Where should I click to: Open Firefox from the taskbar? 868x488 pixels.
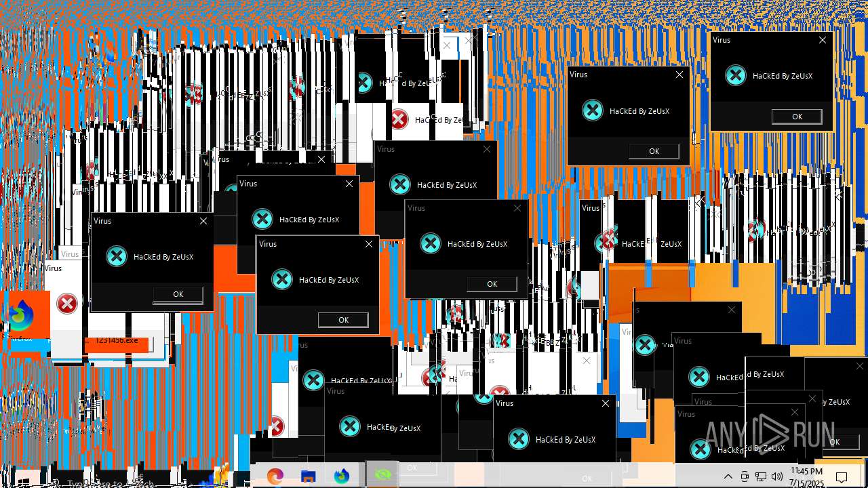point(341,476)
